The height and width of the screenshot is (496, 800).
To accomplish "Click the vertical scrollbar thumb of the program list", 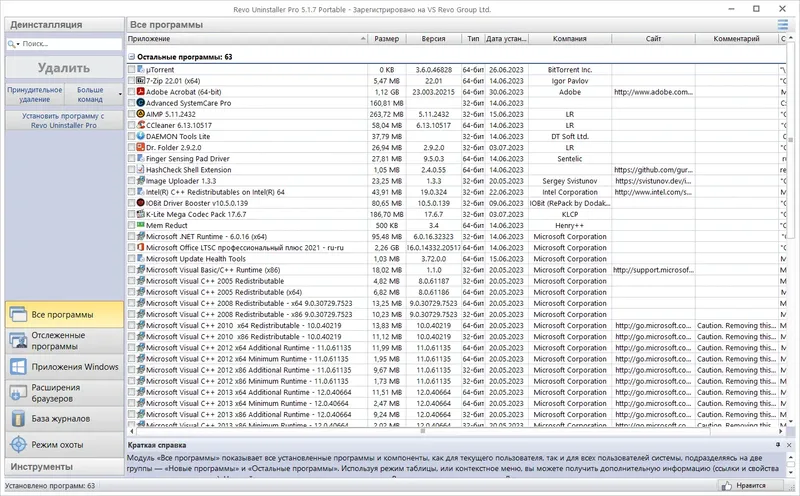I will pos(790,139).
